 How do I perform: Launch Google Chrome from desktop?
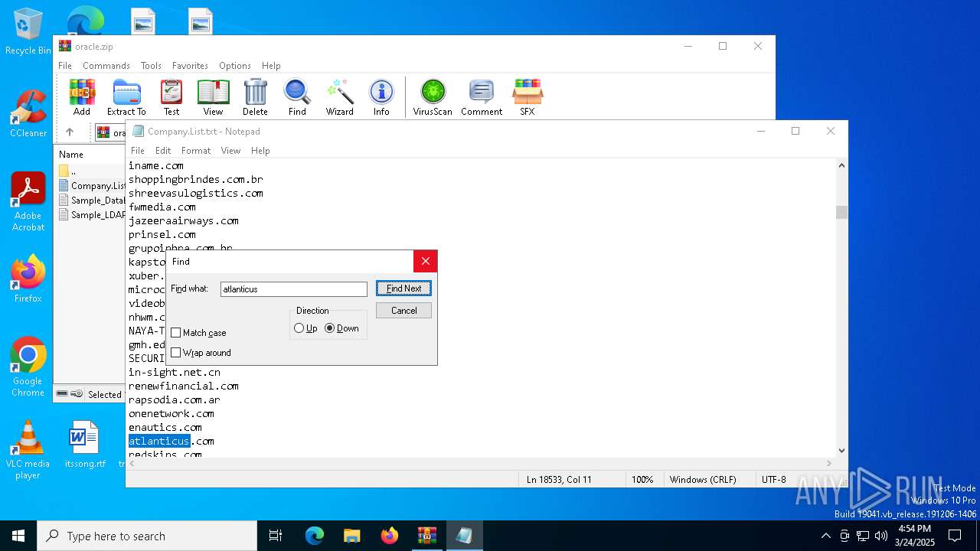pyautogui.click(x=28, y=367)
